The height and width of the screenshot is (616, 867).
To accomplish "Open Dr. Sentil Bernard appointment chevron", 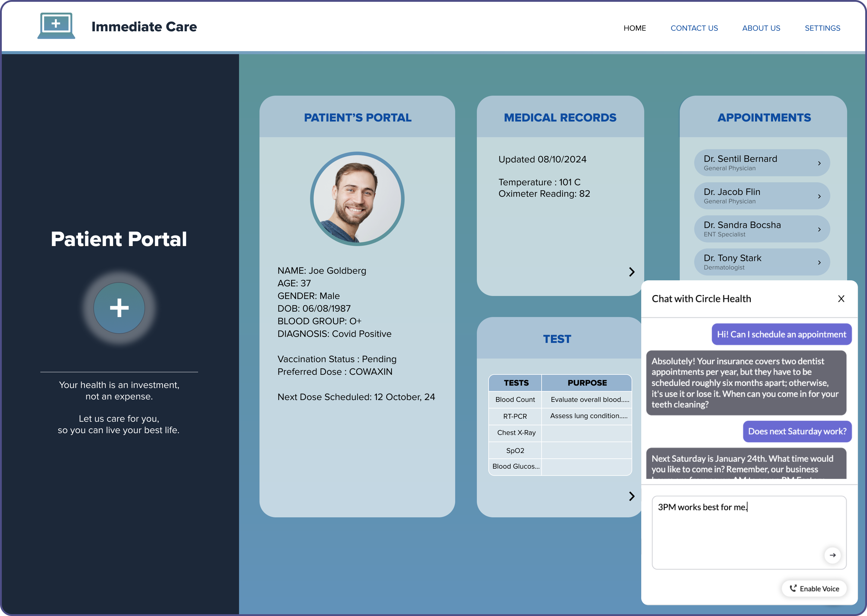I will point(819,163).
